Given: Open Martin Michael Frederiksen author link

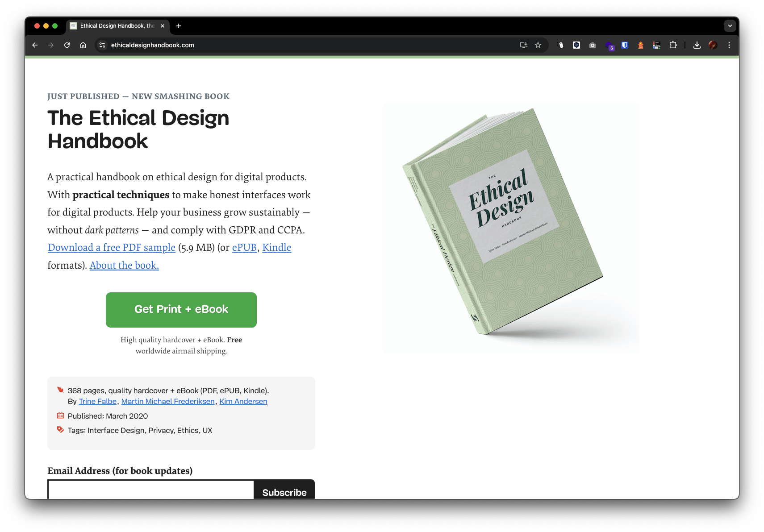Looking at the screenshot, I should coord(168,401).
